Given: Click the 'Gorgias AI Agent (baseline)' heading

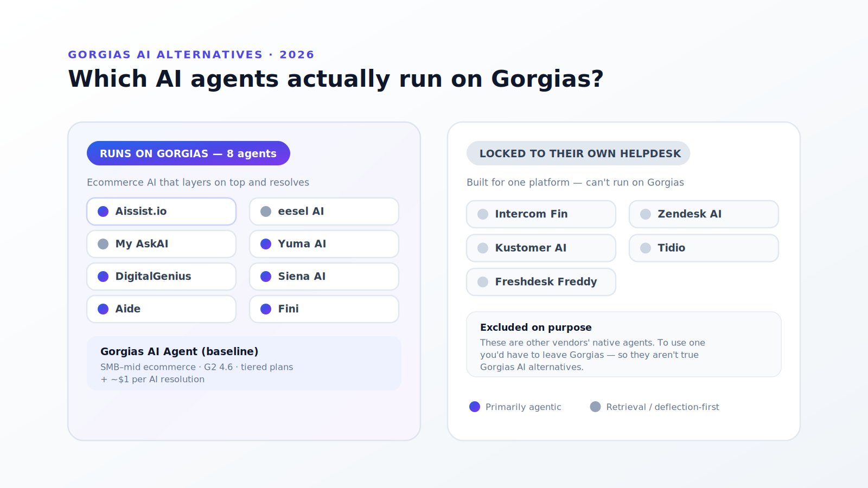Looking at the screenshot, I should click(x=179, y=351).
